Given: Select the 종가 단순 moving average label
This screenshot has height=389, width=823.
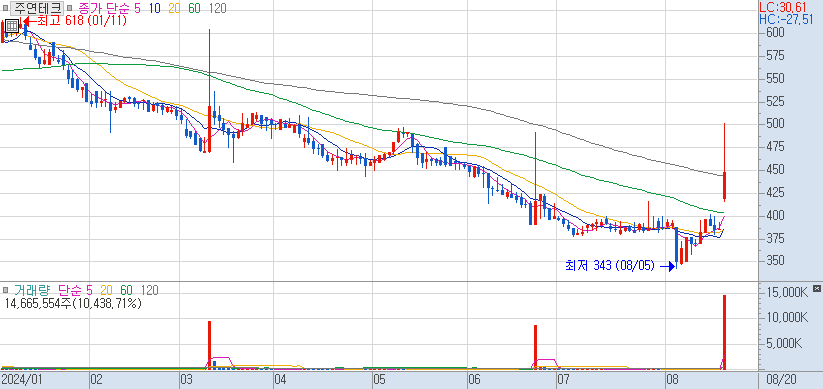Looking at the screenshot, I should (103, 8).
